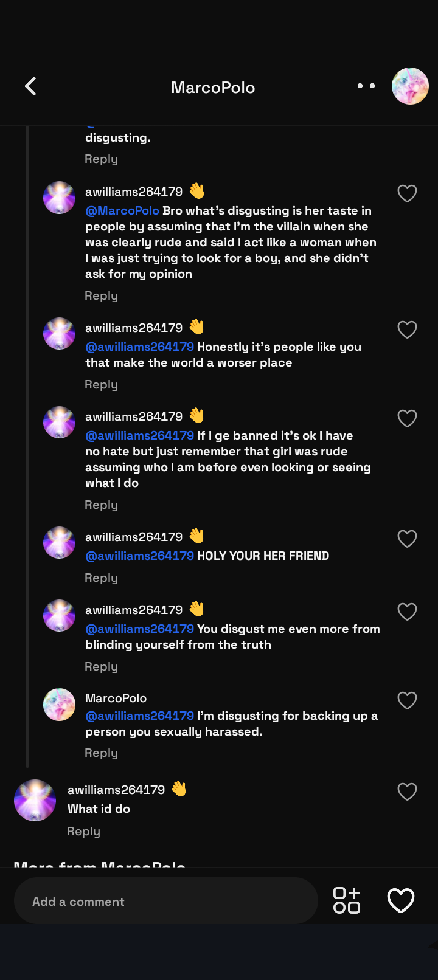438x980 pixels.
Task: Heart MarcoPolo's 'I'm disgusting for backing' reply
Action: pyautogui.click(x=407, y=700)
